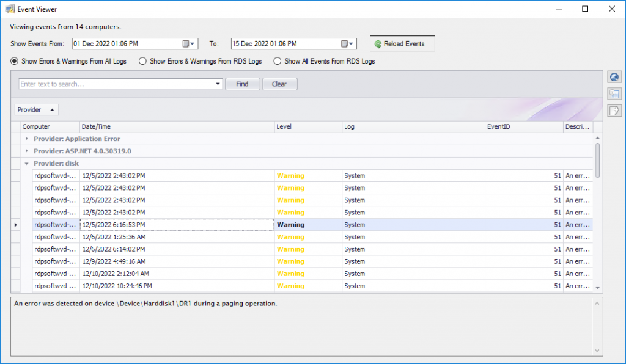Enable Show Errors & Warnings From RDS Logs
626x364 pixels.
(142, 61)
